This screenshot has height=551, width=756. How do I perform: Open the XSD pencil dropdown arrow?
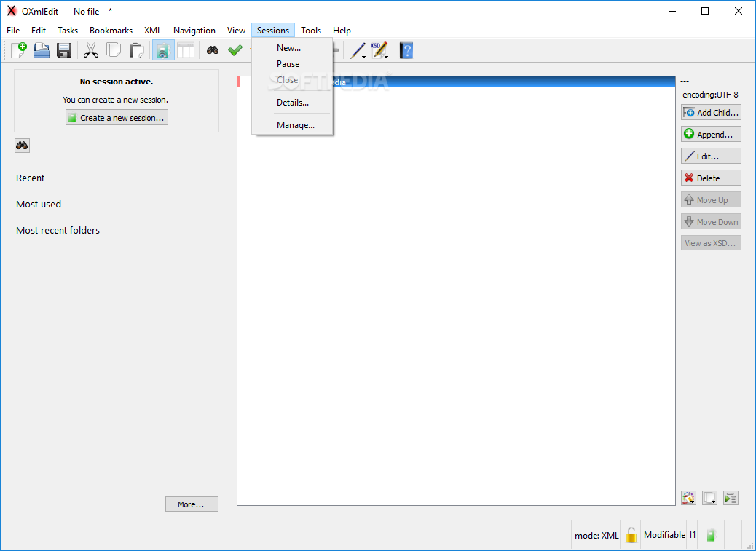(387, 57)
